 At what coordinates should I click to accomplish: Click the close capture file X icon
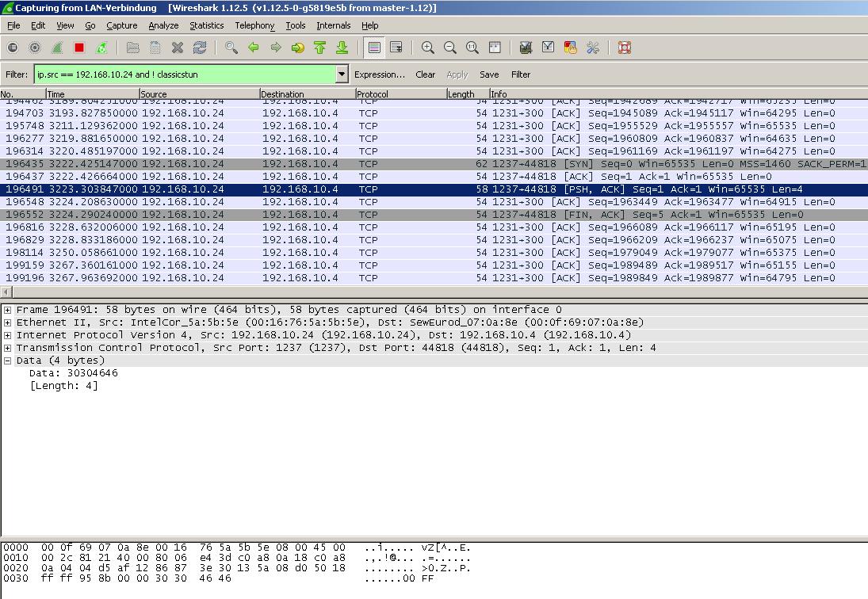[177, 48]
